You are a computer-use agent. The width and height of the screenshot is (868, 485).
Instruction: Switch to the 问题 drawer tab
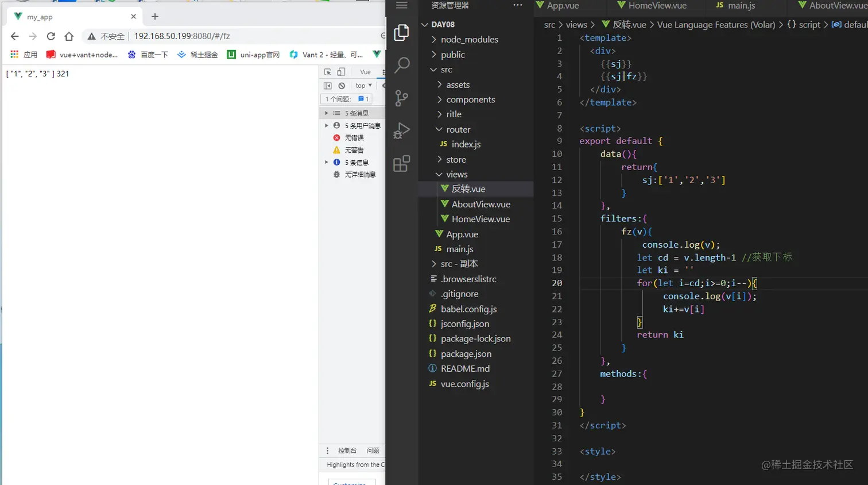tap(373, 451)
